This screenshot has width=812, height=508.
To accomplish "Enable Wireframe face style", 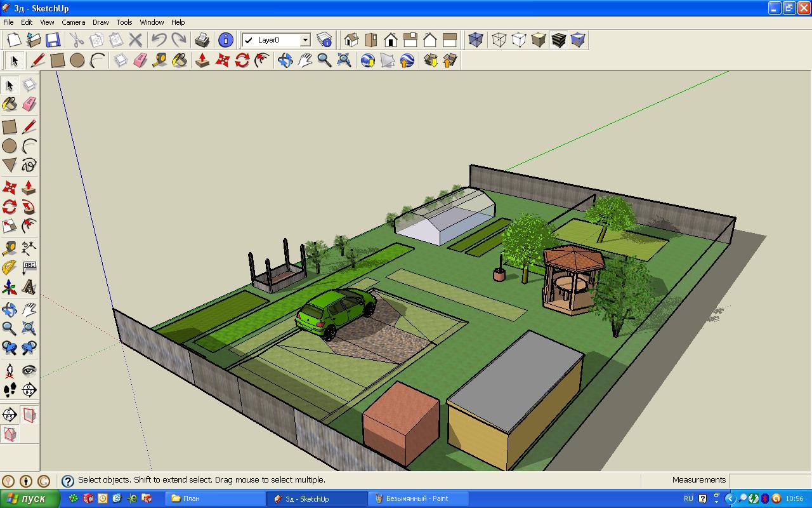I will pos(499,40).
